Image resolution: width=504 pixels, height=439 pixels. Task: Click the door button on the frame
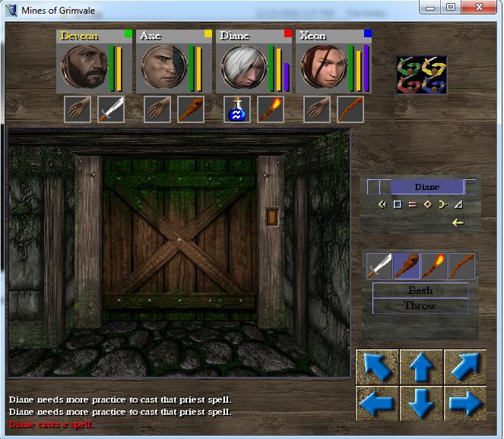click(x=272, y=217)
